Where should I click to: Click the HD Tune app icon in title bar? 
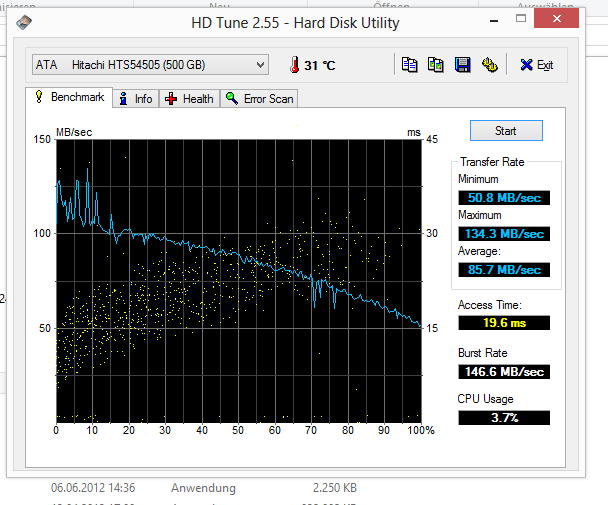(x=24, y=22)
